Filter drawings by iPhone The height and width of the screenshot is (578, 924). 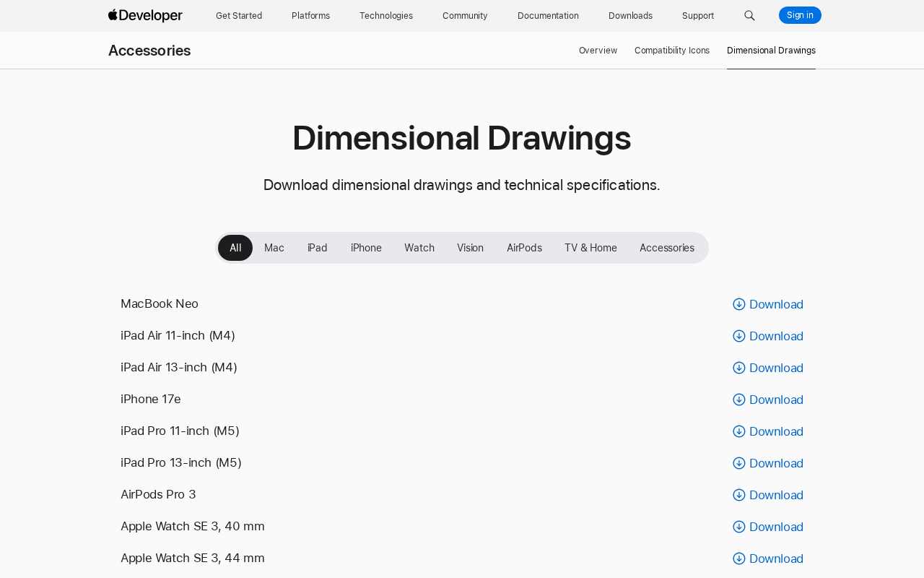click(x=366, y=248)
